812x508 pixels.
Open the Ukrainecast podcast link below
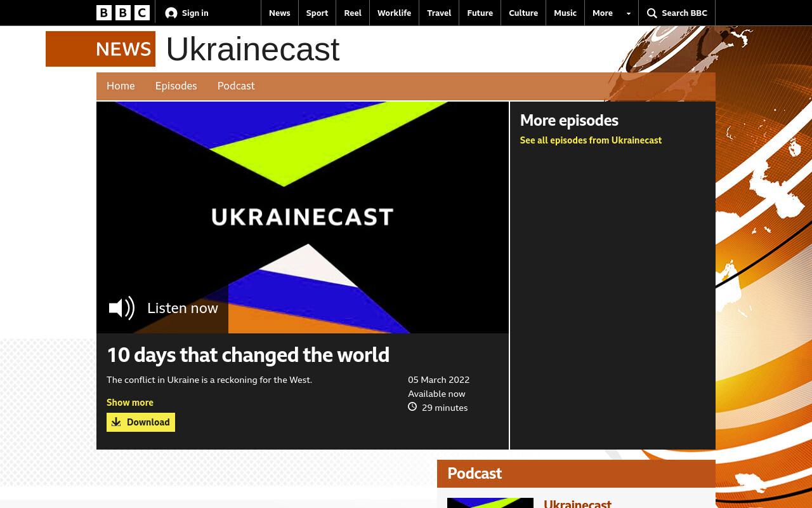(x=577, y=503)
